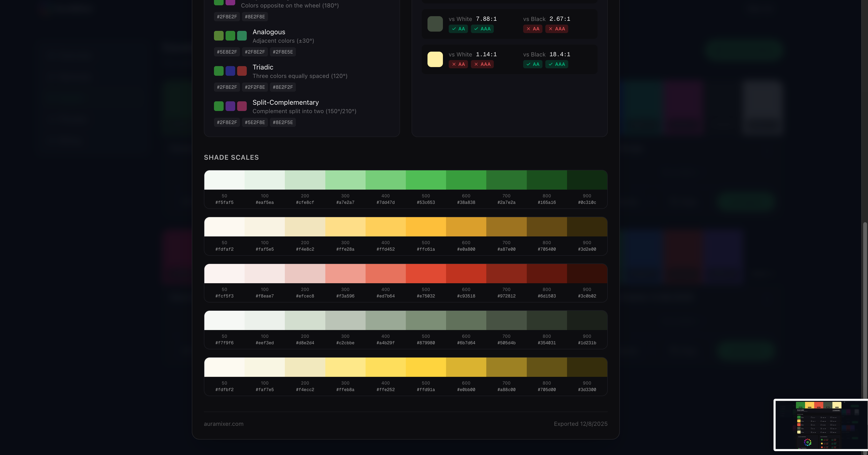Open the auramixer.com link in the footer

pyautogui.click(x=223, y=424)
